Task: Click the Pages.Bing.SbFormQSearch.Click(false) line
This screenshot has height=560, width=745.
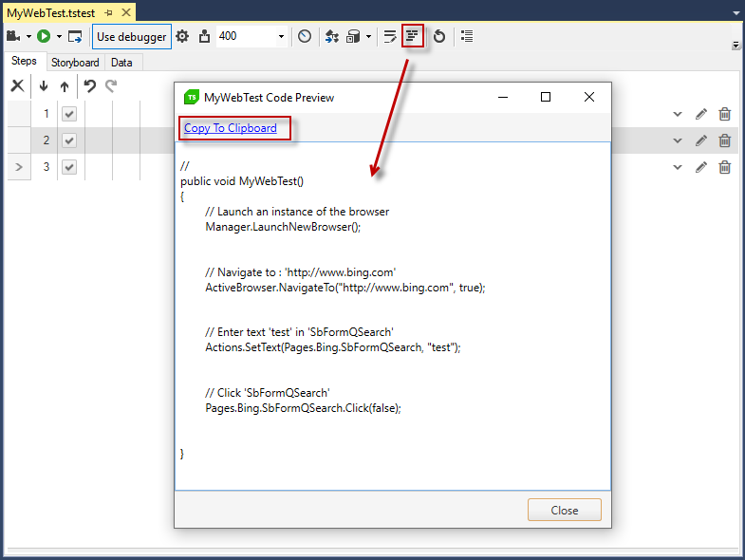Action: (303, 408)
